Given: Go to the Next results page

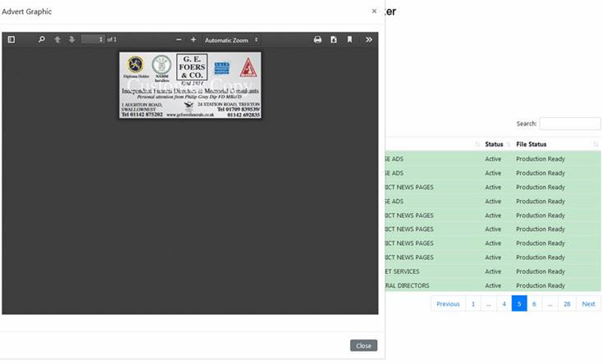Looking at the screenshot, I should point(588,304).
